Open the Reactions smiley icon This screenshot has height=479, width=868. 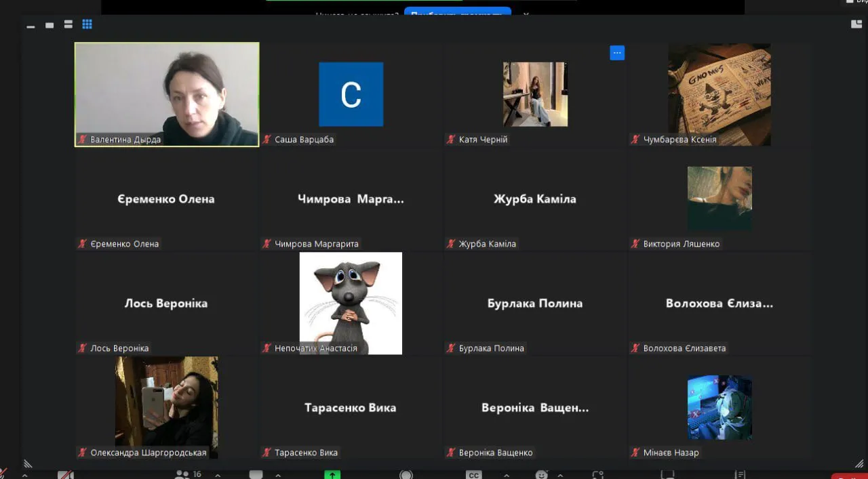click(541, 475)
